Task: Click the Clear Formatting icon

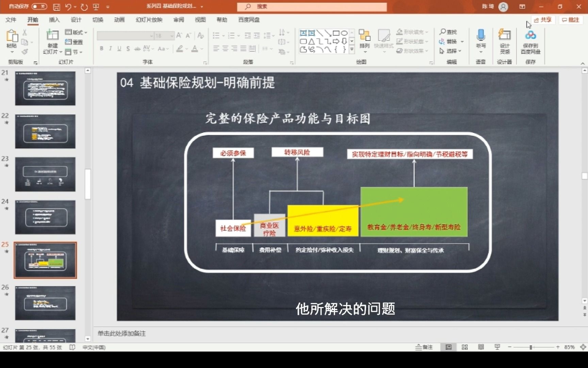Action: (x=200, y=35)
